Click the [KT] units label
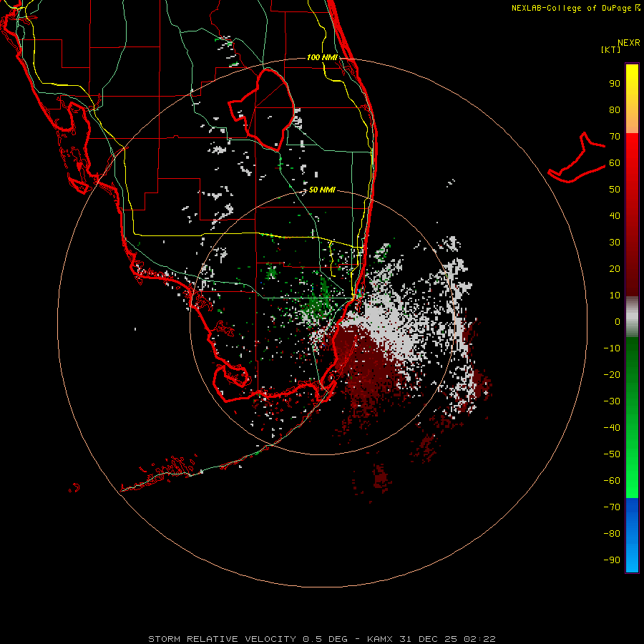This screenshot has height=644, width=644. [610, 49]
